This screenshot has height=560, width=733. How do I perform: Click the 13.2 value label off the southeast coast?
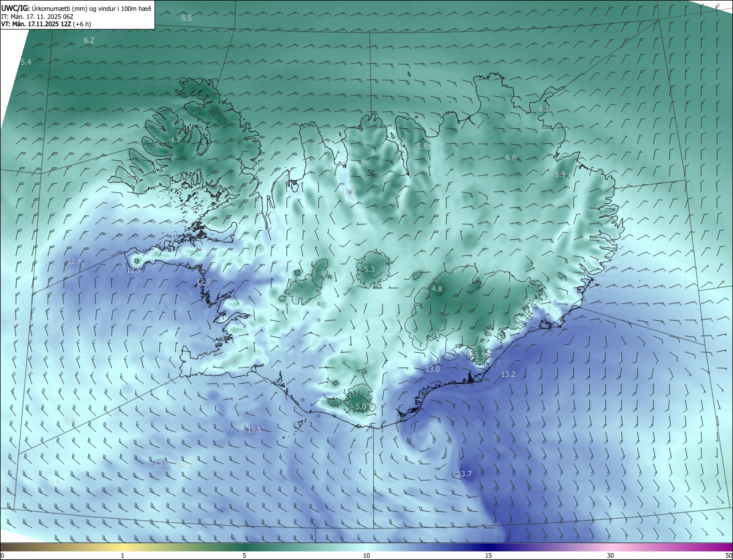[508, 374]
